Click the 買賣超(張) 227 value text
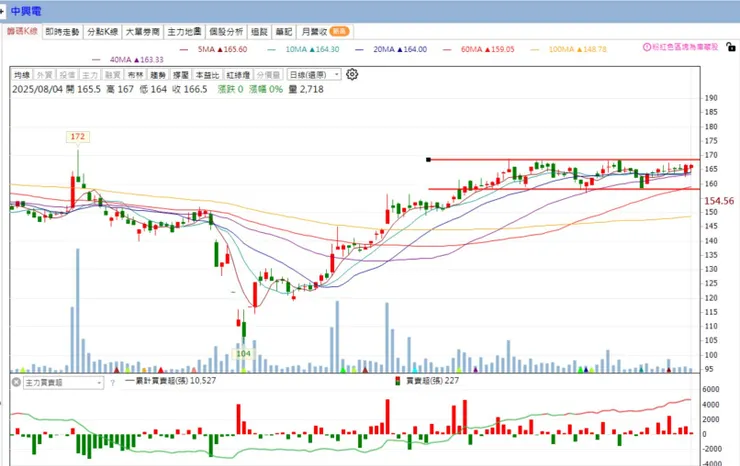 coord(432,381)
